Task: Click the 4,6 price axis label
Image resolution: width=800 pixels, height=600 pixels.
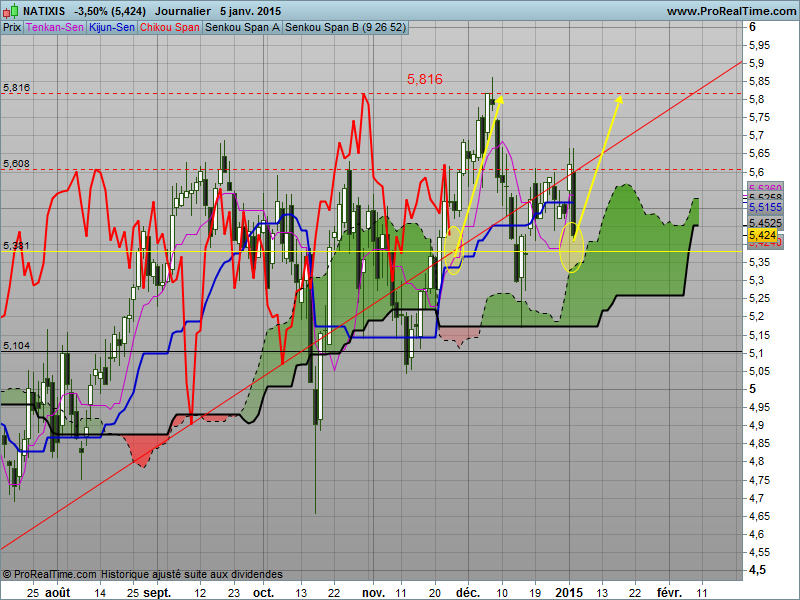Action: [x=756, y=534]
